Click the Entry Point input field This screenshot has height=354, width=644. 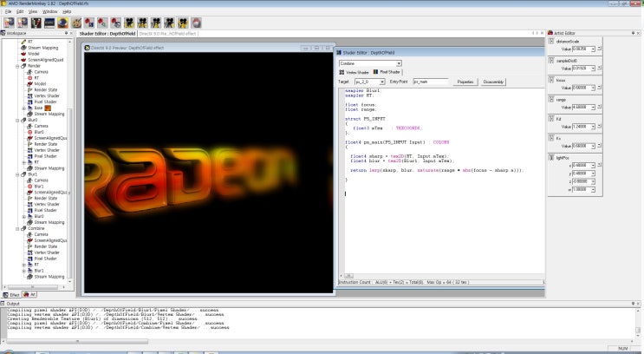430,82
